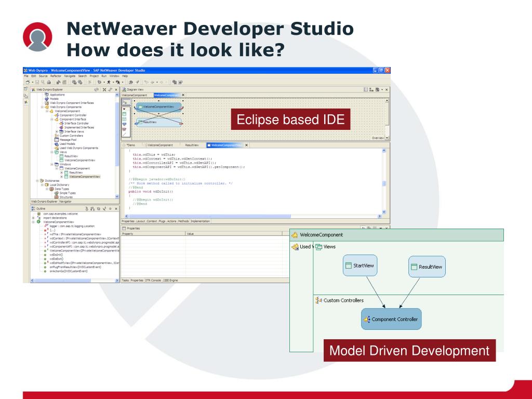Open the dropdown arrow beside the Debug icon

tap(104, 82)
